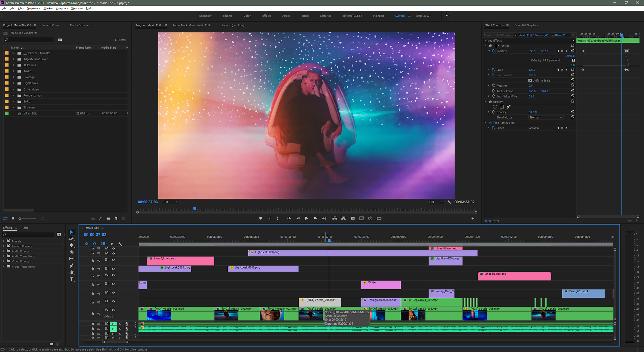Switch to the Color workspace
Viewport: 644px width, 352px height.
(x=247, y=16)
